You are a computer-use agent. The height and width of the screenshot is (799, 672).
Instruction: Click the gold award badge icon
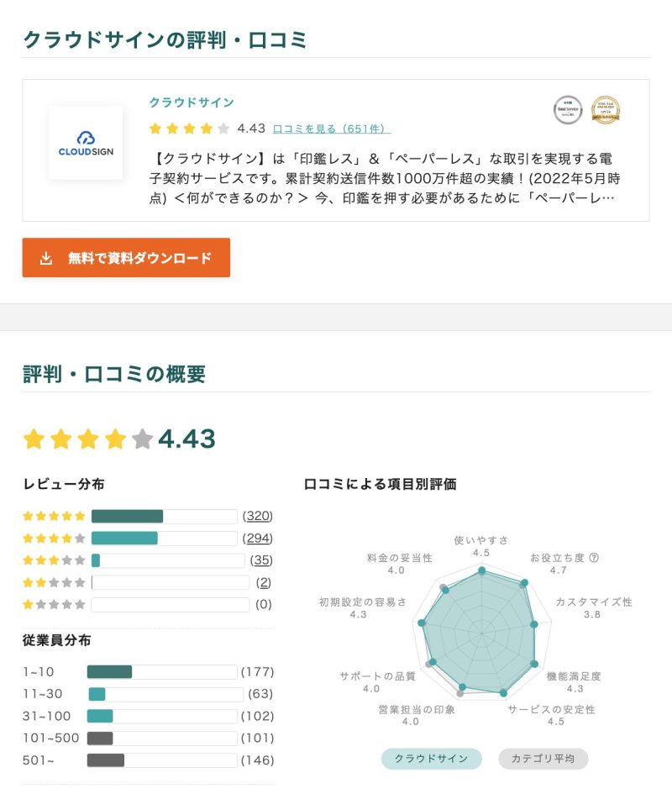(x=606, y=110)
